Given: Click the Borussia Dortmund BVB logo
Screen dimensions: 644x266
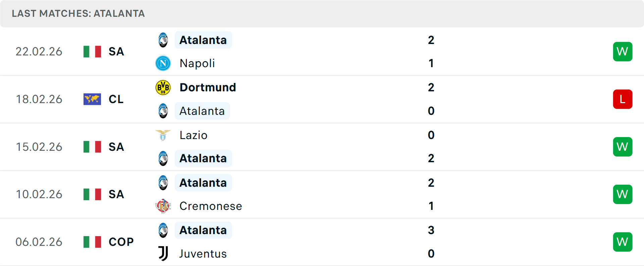Looking at the screenshot, I should click(x=163, y=87).
